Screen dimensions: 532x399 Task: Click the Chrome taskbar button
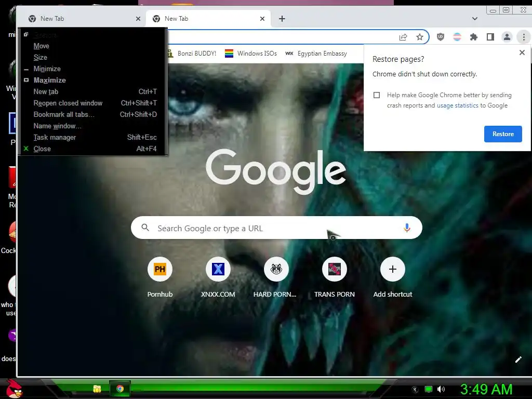[x=120, y=389]
